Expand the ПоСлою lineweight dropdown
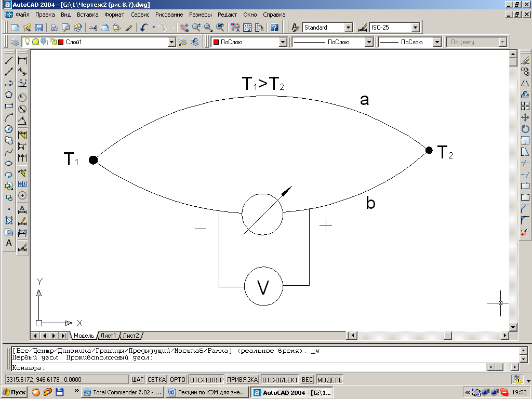 [437, 42]
